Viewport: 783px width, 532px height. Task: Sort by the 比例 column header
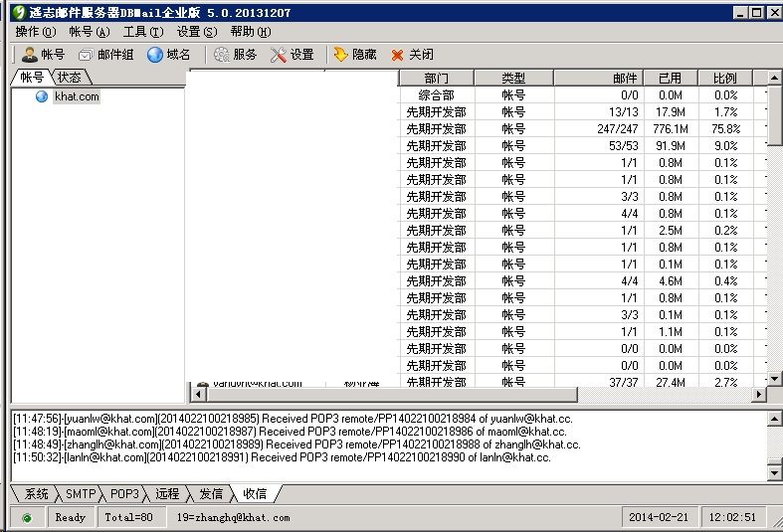tap(725, 78)
